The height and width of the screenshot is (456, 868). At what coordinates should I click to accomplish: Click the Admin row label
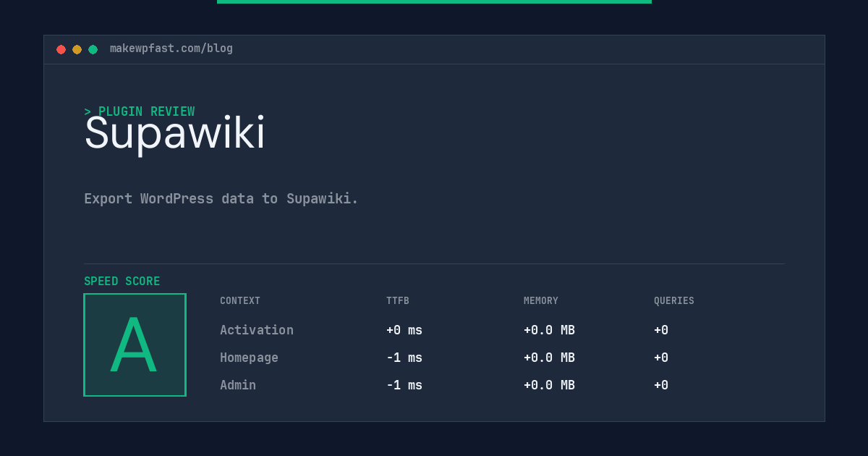coord(238,385)
